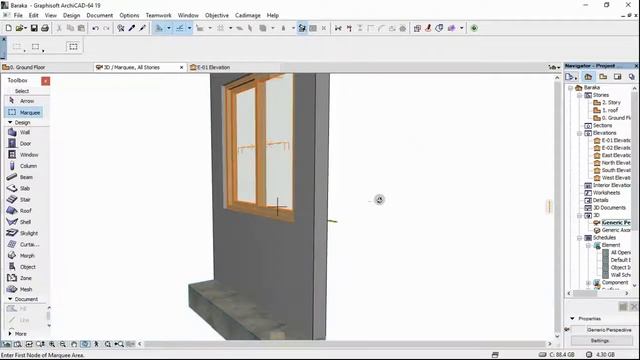Close the 3D / Marquee, All Stories tab
Screen dimensions: 640x360
pyautogui.click(x=182, y=67)
